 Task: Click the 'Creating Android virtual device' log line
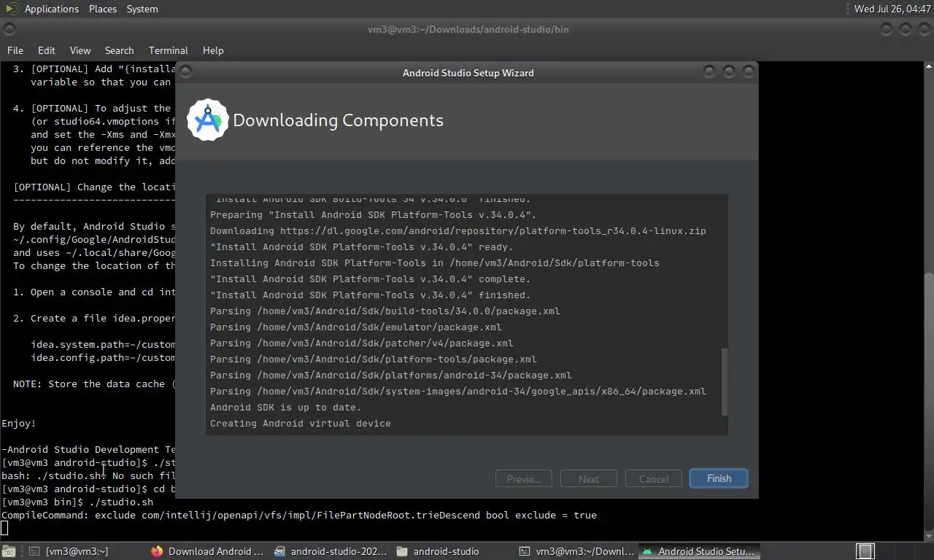click(x=301, y=424)
